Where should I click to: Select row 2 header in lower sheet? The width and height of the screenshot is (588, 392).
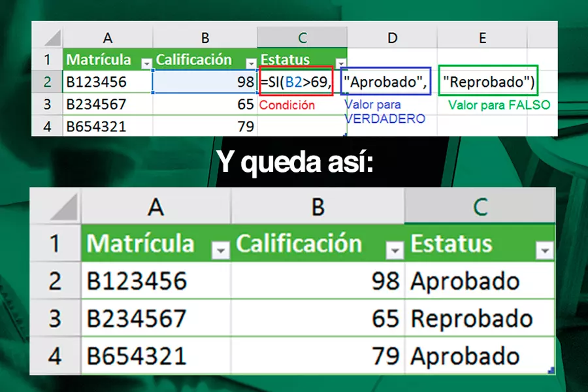pos(55,280)
